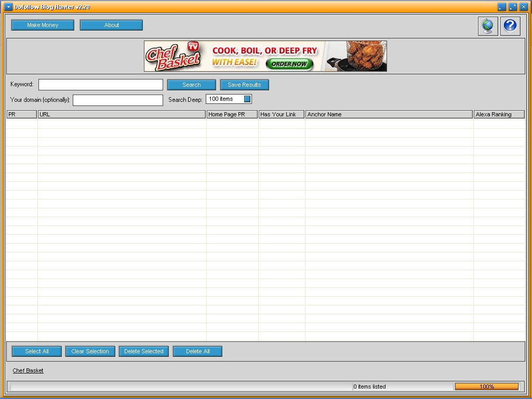Click the Delete Selected button

pyautogui.click(x=144, y=352)
